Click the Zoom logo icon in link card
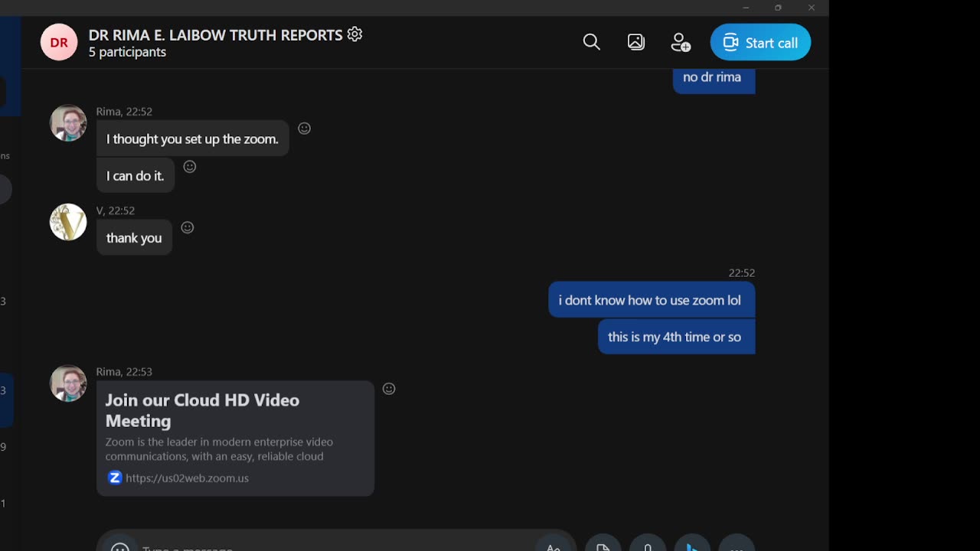Viewport: 980px width, 551px height. tap(115, 478)
